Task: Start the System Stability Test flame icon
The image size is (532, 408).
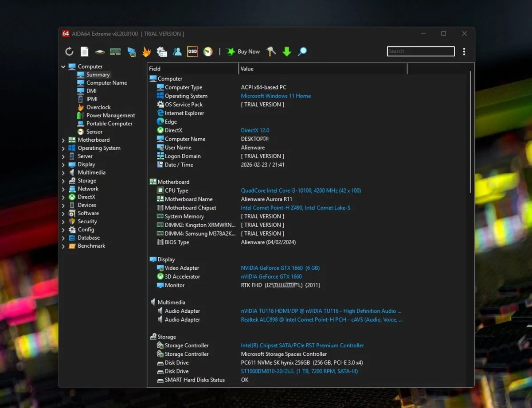Action: coord(146,51)
